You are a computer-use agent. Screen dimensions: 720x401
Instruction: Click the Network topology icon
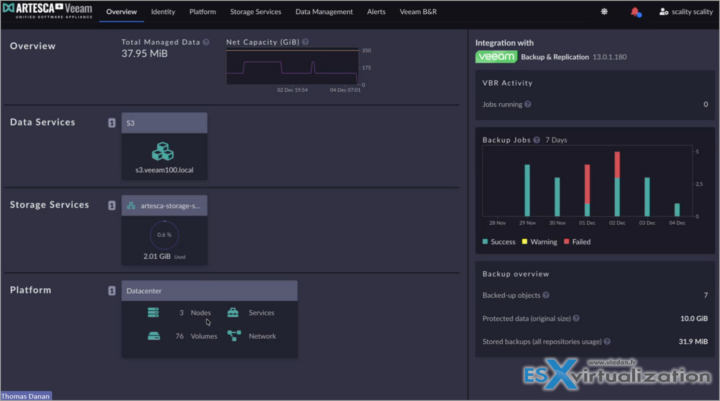click(233, 336)
